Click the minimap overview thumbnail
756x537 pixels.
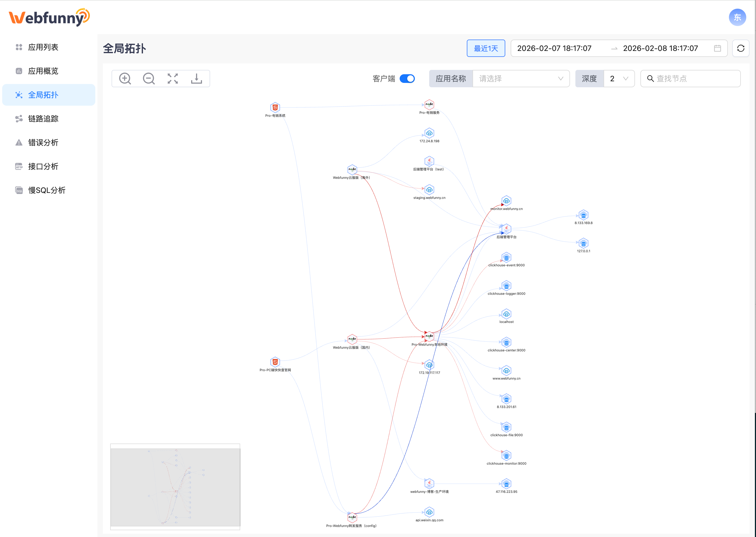click(x=175, y=487)
